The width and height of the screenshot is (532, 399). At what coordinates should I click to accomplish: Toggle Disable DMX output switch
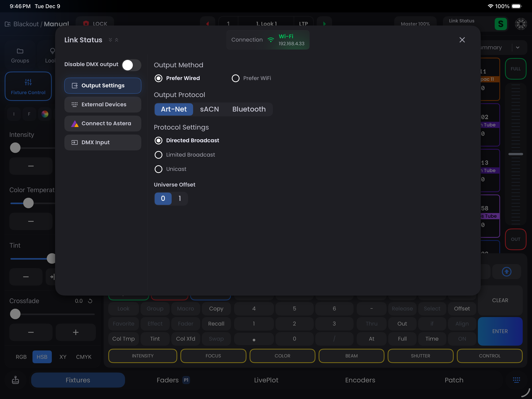(131, 65)
